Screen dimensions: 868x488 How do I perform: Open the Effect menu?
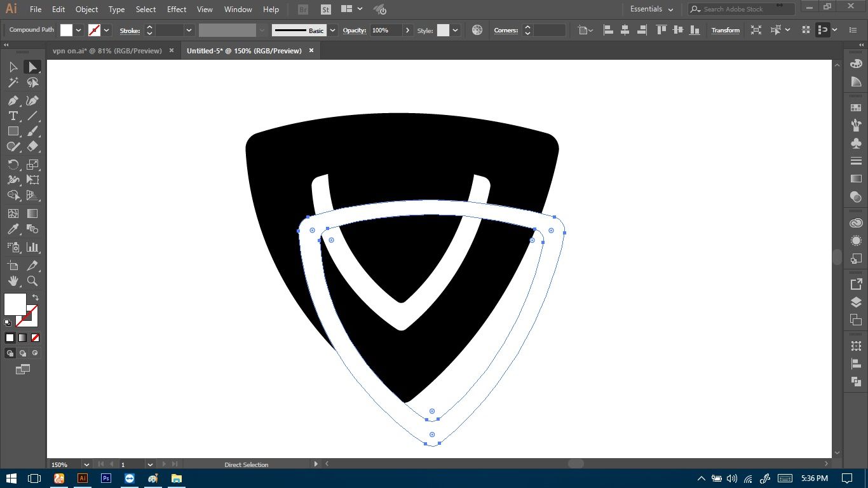pyautogui.click(x=177, y=10)
